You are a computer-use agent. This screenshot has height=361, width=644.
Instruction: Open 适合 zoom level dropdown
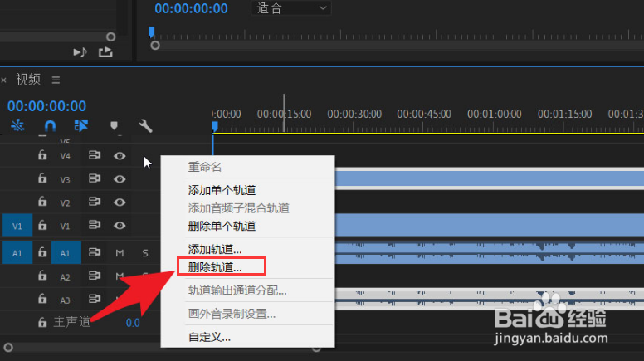(291, 7)
